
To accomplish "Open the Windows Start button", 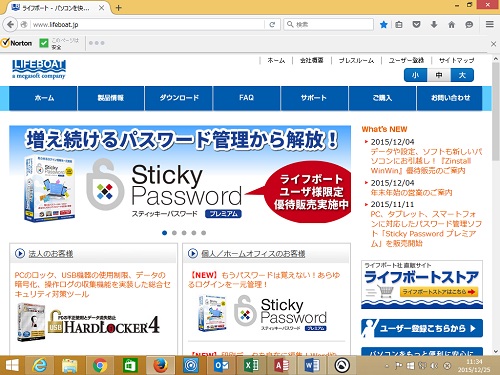I will point(12,365).
